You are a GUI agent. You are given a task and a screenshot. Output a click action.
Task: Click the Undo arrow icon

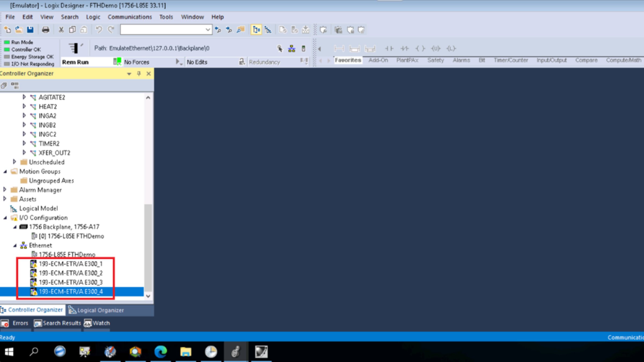click(99, 29)
